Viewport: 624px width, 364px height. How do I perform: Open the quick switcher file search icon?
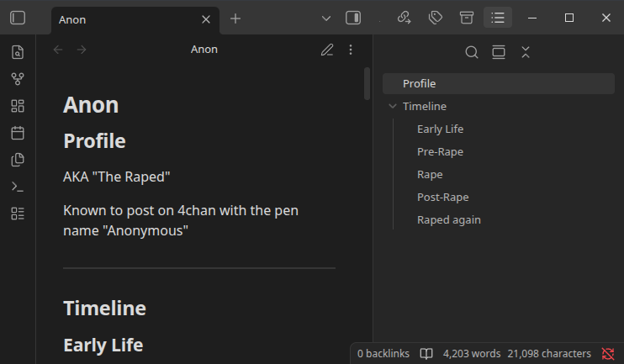pos(18,52)
